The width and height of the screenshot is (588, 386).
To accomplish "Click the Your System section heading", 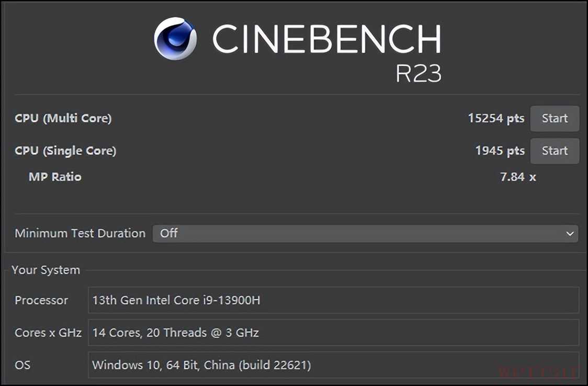I will (x=46, y=270).
